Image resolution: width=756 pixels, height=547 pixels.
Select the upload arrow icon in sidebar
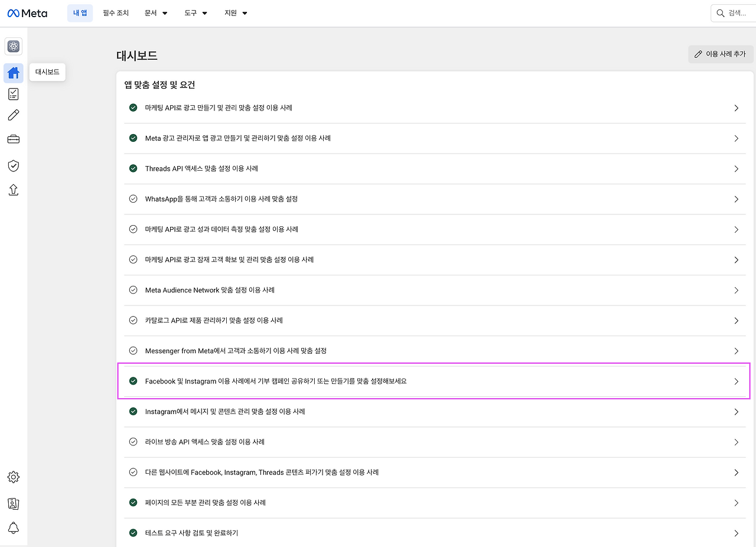click(x=14, y=190)
